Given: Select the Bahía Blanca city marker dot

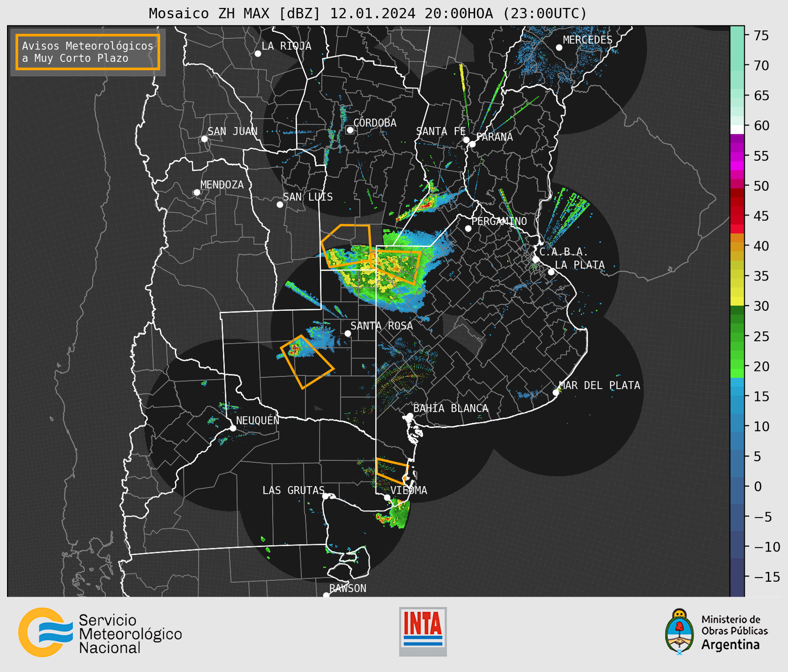Looking at the screenshot, I should point(410,416).
